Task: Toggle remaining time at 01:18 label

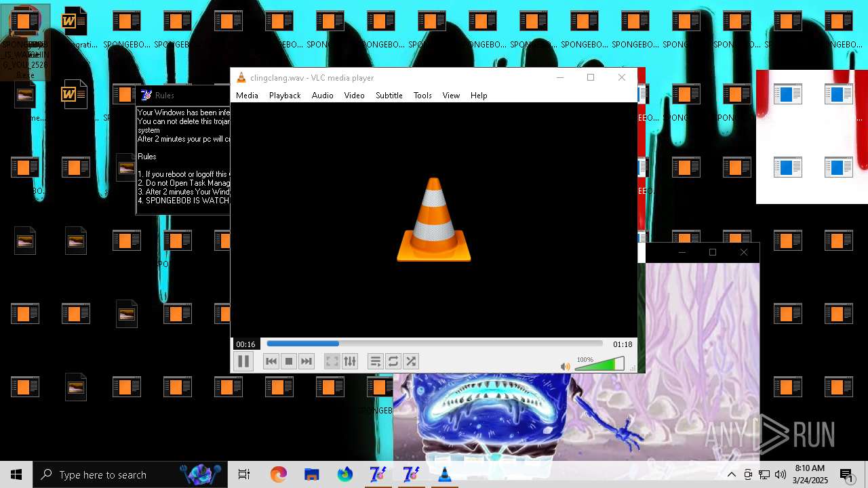Action: 623,344
